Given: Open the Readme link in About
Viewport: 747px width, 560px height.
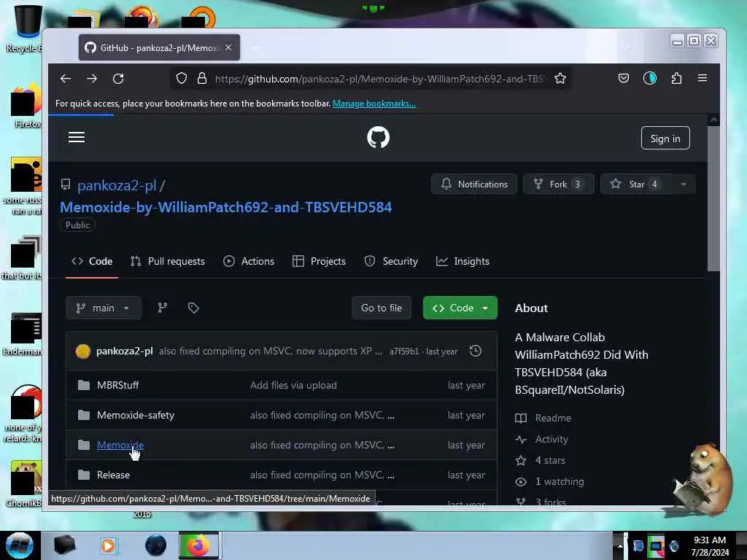Looking at the screenshot, I should click(553, 418).
